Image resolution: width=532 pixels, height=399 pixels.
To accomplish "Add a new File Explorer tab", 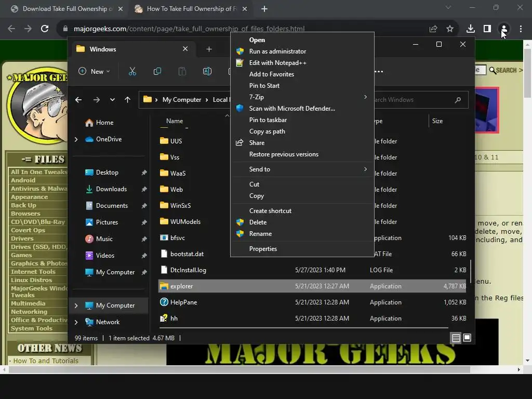I will click(x=209, y=49).
